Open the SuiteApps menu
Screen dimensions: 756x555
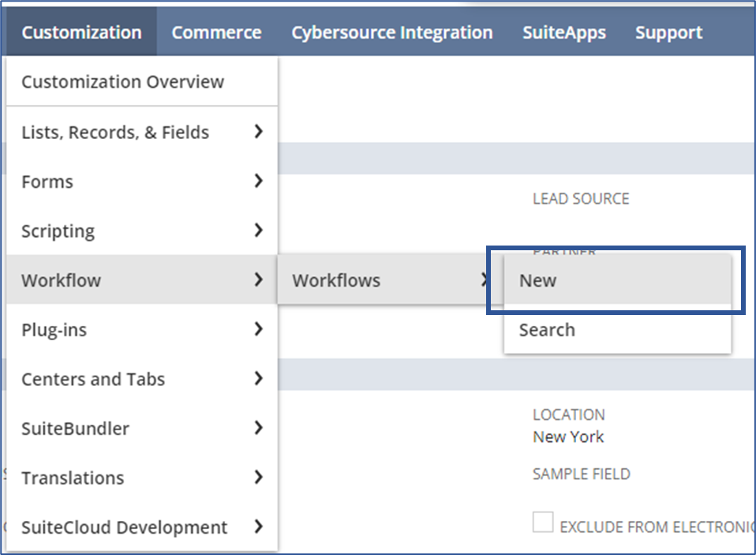[564, 32]
